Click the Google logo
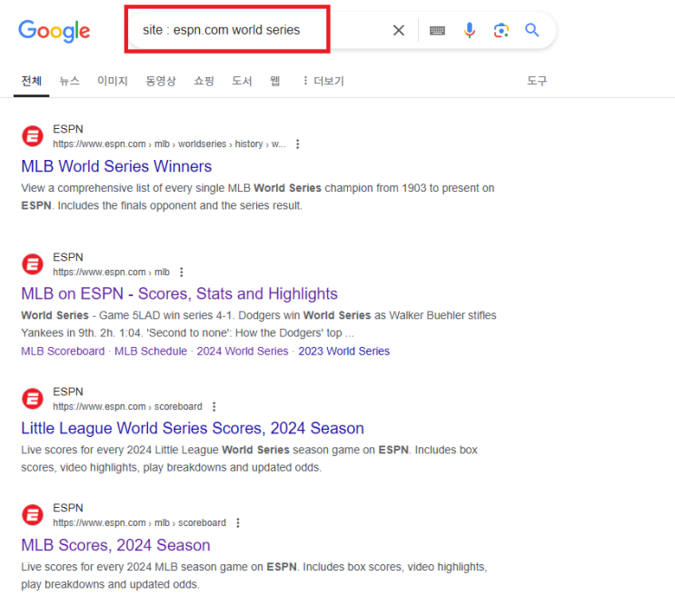 55,31
